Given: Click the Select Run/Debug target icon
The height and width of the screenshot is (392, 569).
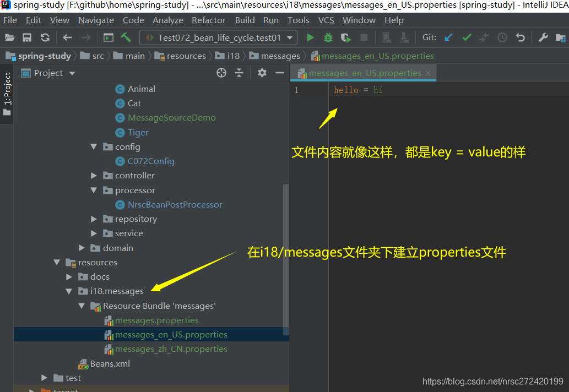Looking at the screenshot, I should 108,37.
